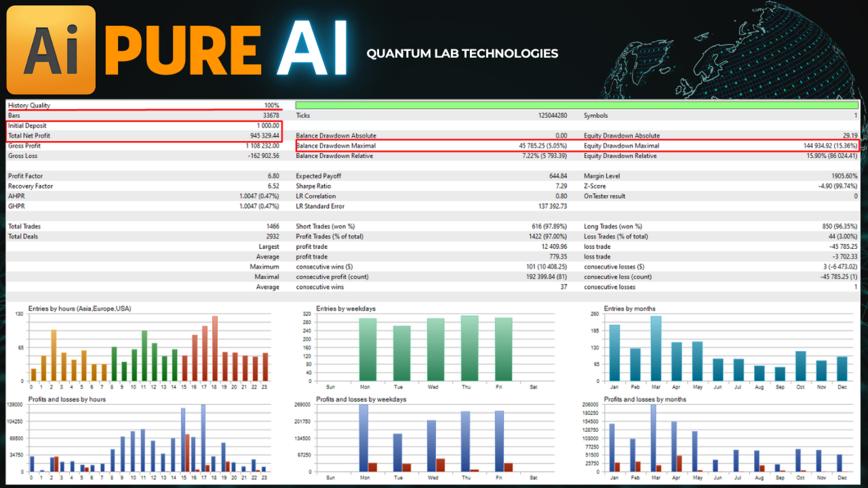Click the blue hour 17 profit bar
The image size is (868, 488).
coord(203,438)
